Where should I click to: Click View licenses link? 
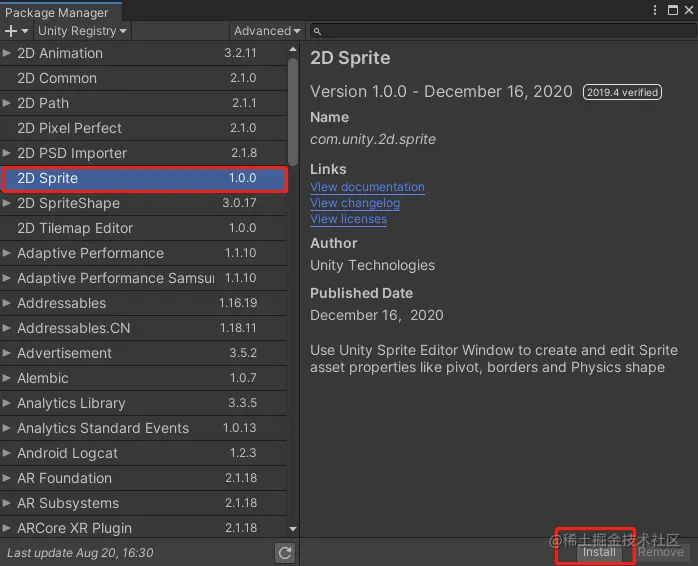pos(349,219)
